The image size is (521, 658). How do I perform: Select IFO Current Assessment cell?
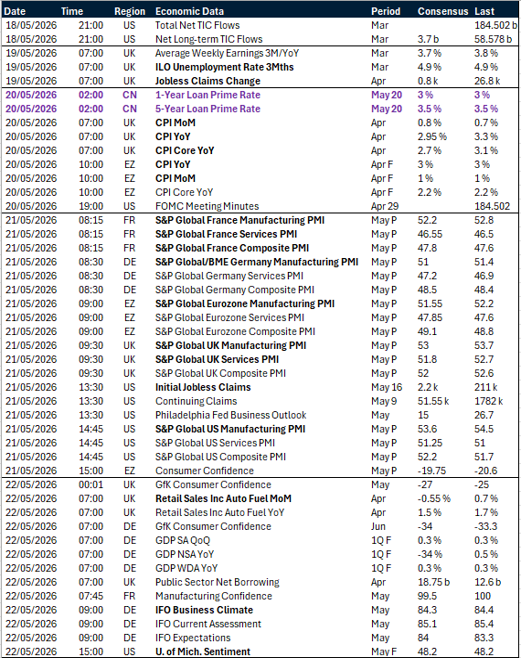tap(208, 624)
